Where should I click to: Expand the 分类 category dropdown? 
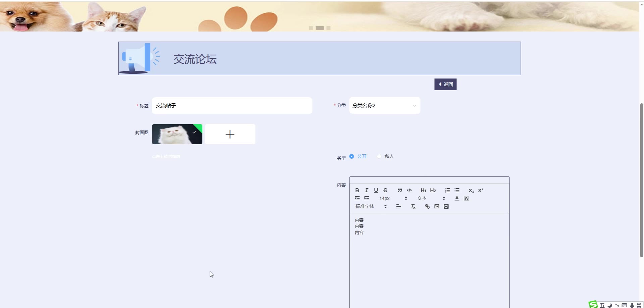point(385,105)
